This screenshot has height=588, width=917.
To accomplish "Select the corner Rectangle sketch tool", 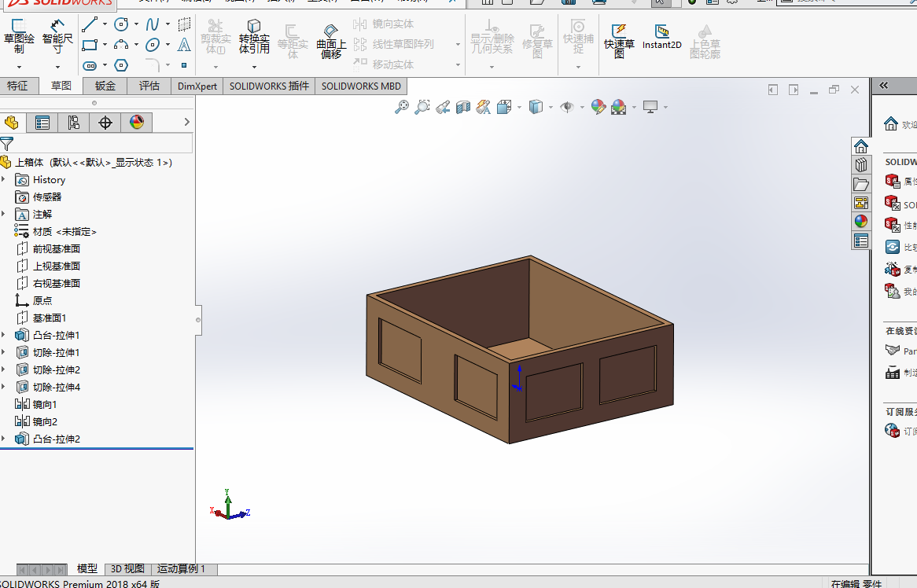I will pyautogui.click(x=90, y=45).
